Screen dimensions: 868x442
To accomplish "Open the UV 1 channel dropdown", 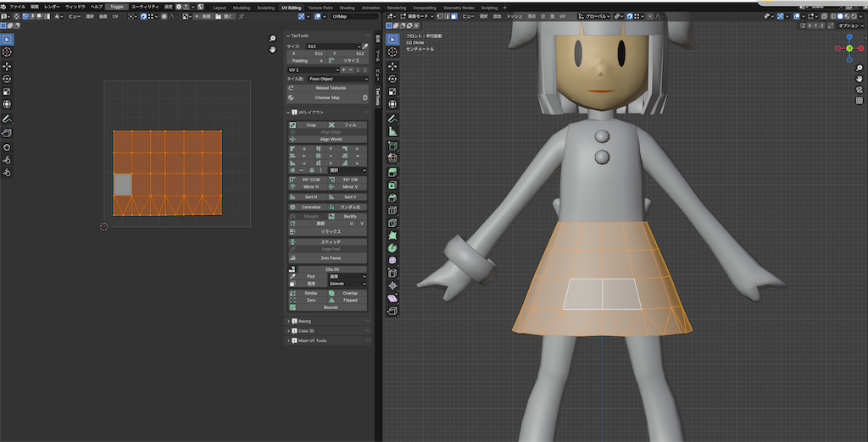I will pos(313,70).
